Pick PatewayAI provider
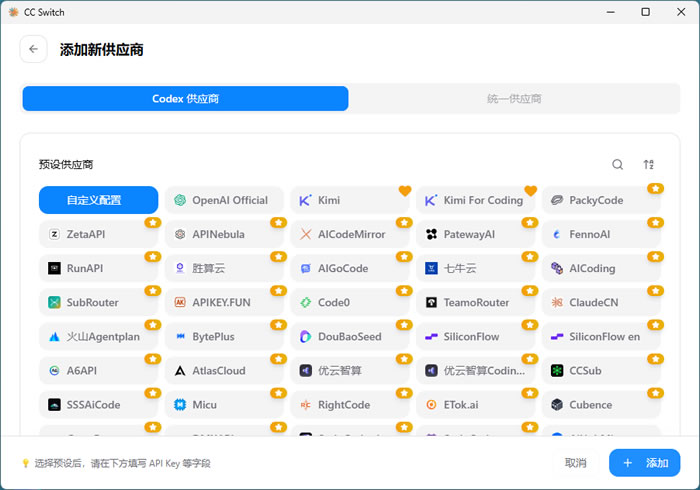This screenshot has height=490, width=700. tap(476, 234)
